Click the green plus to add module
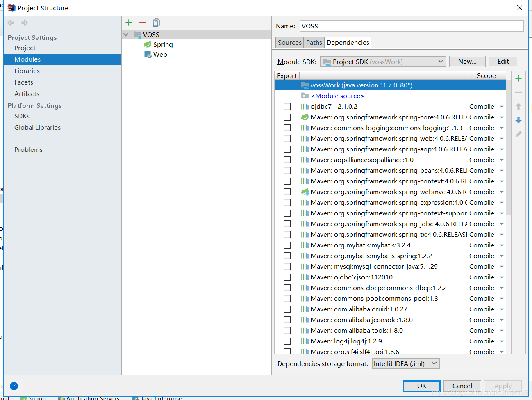Screen dimensions: 532x400 [129, 23]
